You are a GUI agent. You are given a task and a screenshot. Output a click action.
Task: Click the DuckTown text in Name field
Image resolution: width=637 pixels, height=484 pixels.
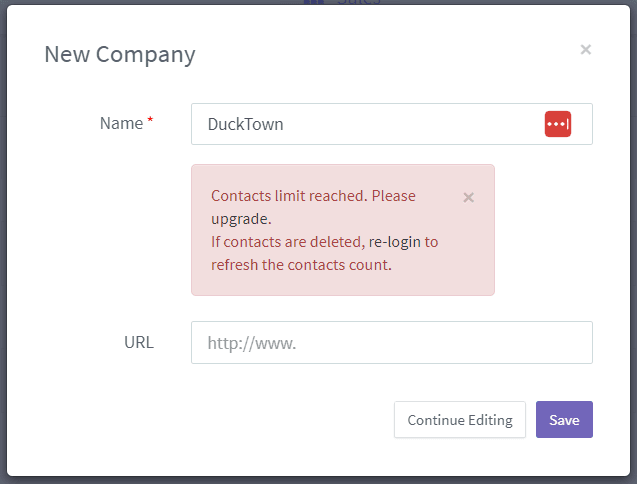(x=245, y=124)
